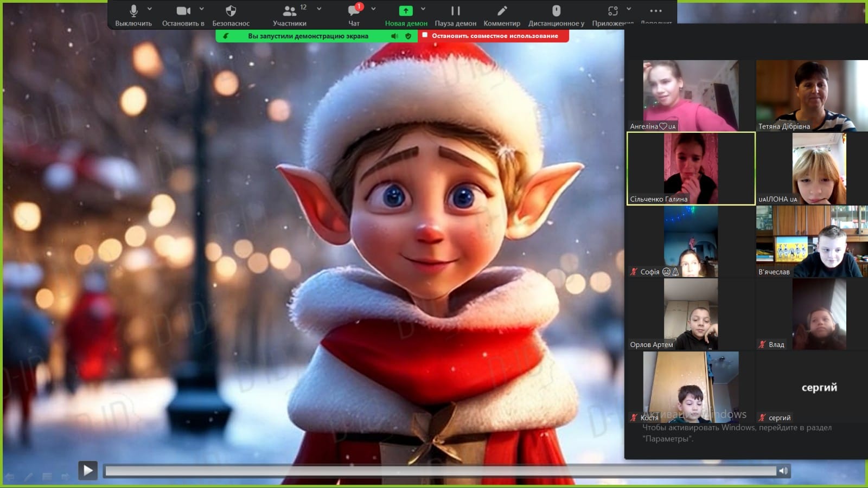Mute microphone with Выключить icon
The image size is (868, 488).
tap(133, 11)
